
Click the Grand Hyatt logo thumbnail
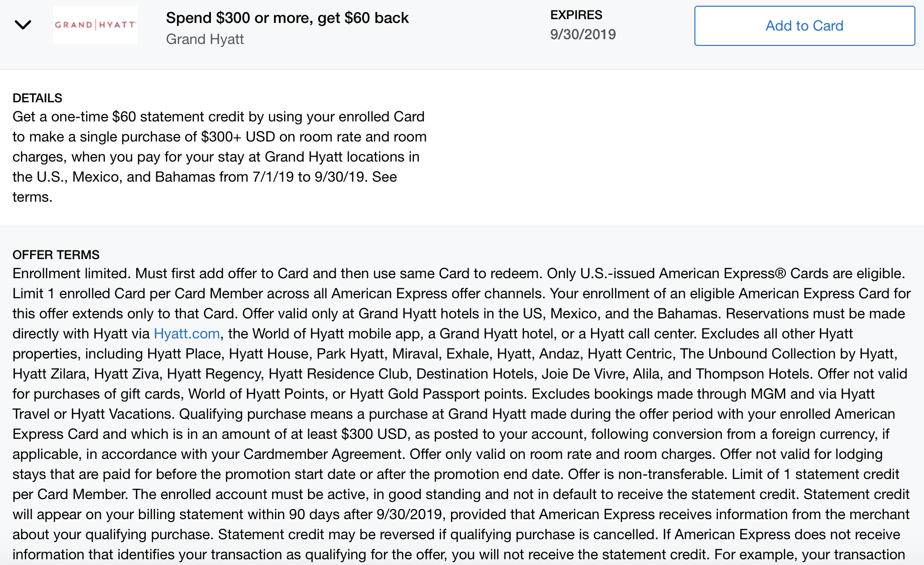tap(95, 25)
